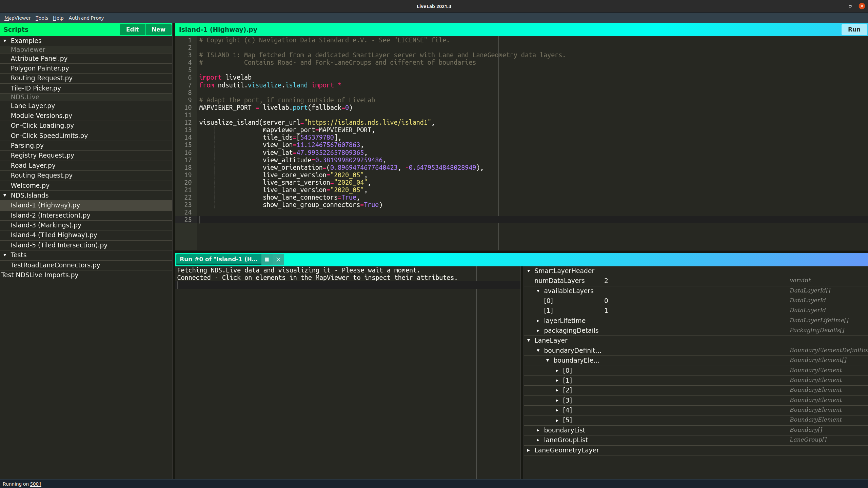The height and width of the screenshot is (488, 868).
Task: Open Welcome.py script
Action: point(86,185)
